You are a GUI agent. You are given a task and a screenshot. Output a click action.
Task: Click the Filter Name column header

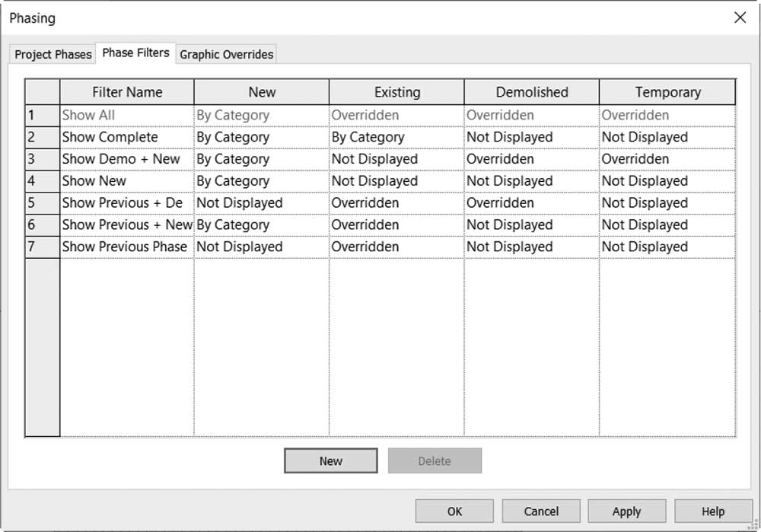(127, 92)
